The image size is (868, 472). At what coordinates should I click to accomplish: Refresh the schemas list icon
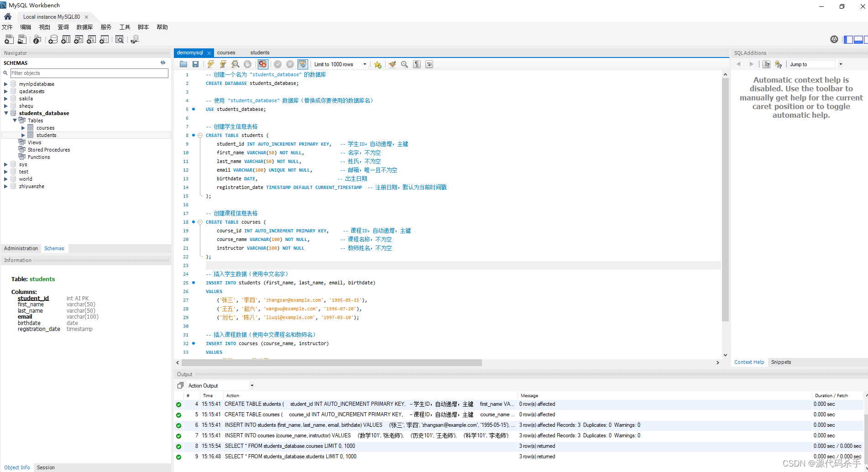coord(163,63)
